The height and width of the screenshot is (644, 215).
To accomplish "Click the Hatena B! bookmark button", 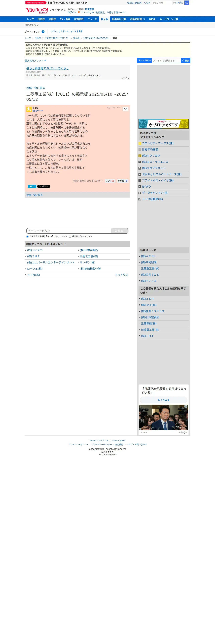I will pos(32,186).
